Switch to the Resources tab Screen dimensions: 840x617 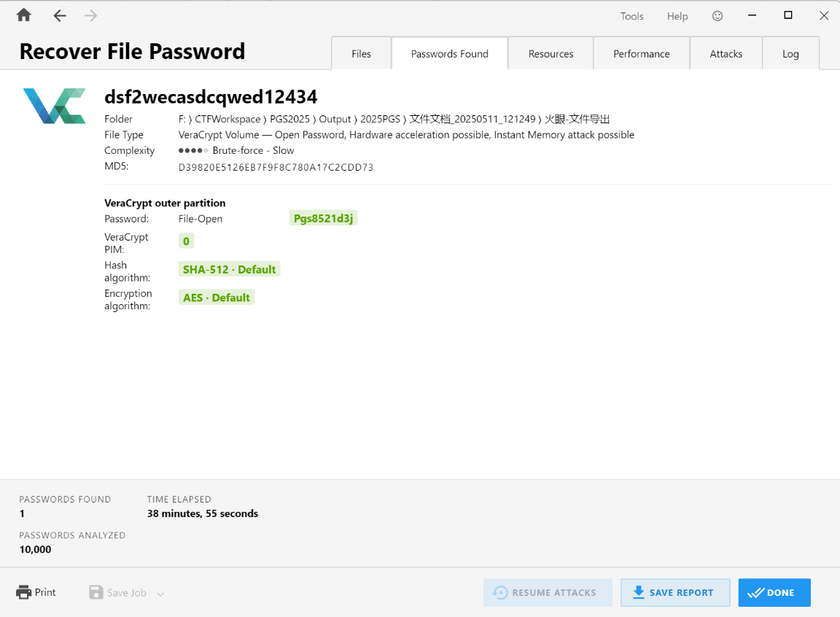pyautogui.click(x=551, y=54)
